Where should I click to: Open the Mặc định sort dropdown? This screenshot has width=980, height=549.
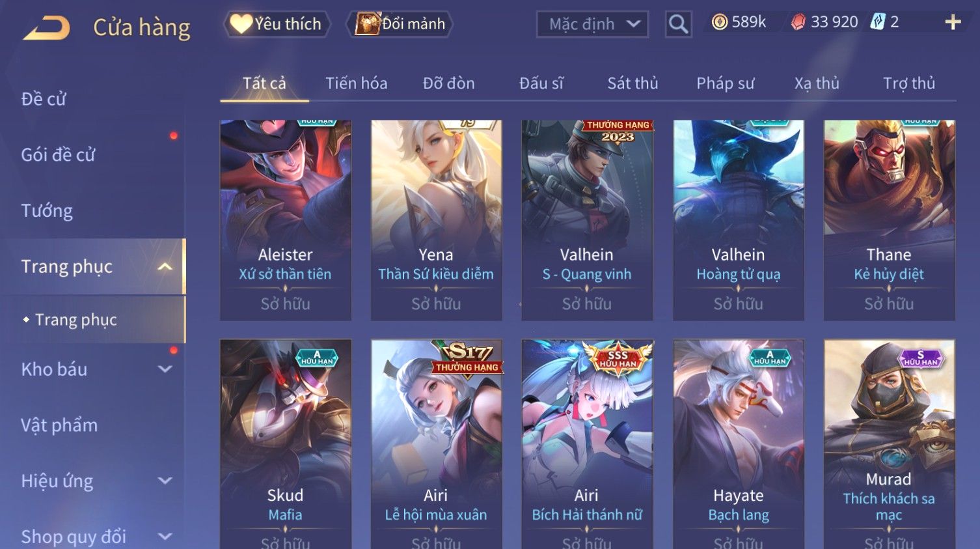click(x=592, y=24)
